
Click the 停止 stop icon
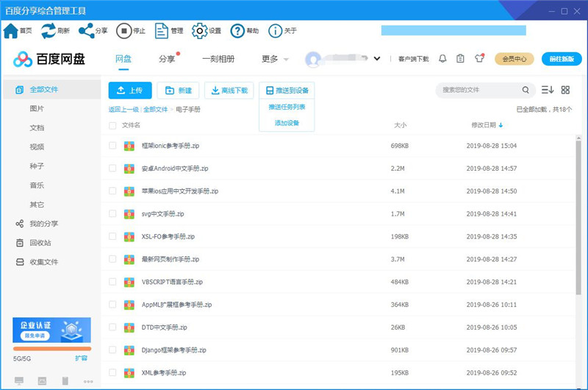(x=123, y=31)
